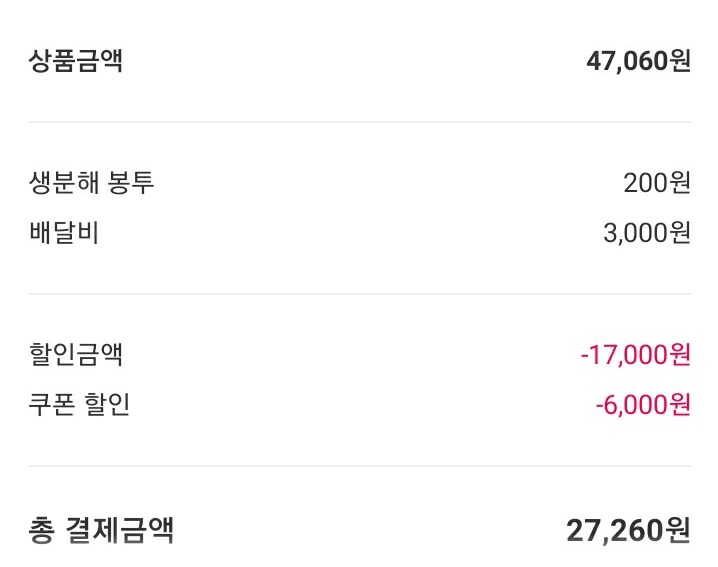Click the 할인금액 label

76,354
